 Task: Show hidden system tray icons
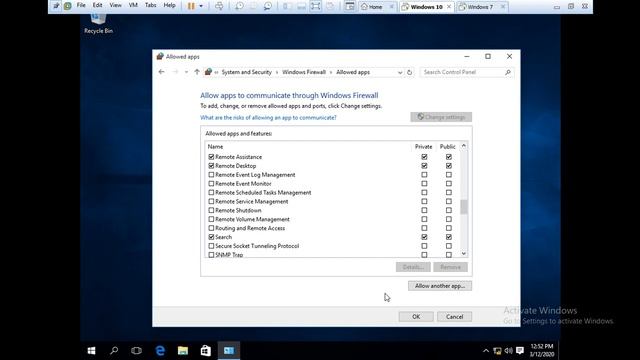(x=486, y=351)
